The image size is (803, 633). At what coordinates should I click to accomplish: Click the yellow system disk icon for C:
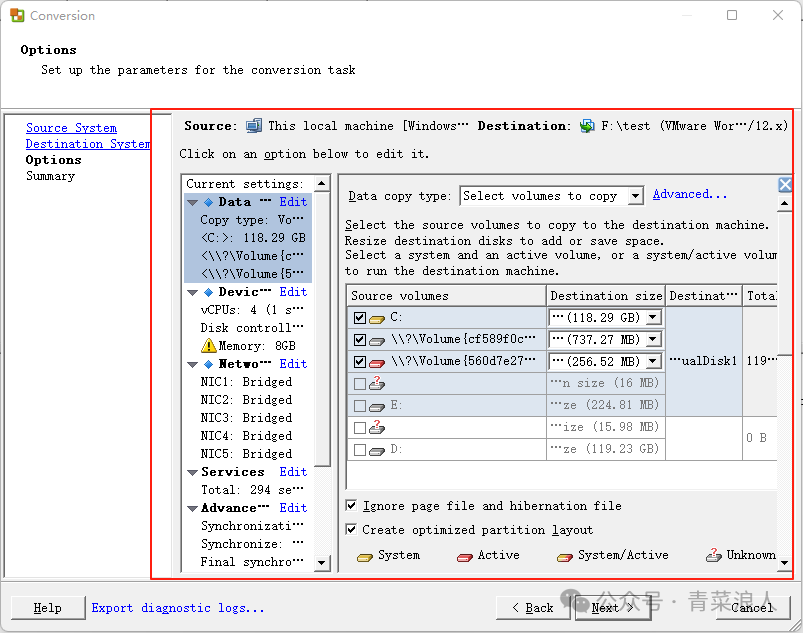(x=377, y=320)
